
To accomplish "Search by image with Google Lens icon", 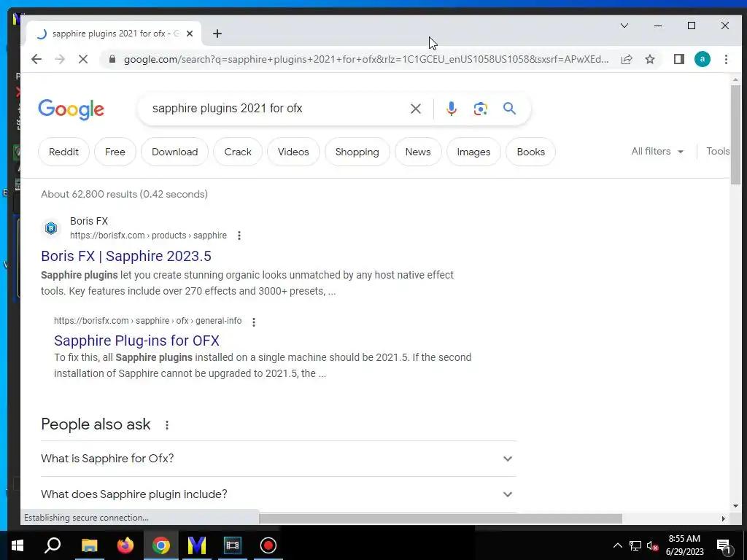I will tap(480, 109).
